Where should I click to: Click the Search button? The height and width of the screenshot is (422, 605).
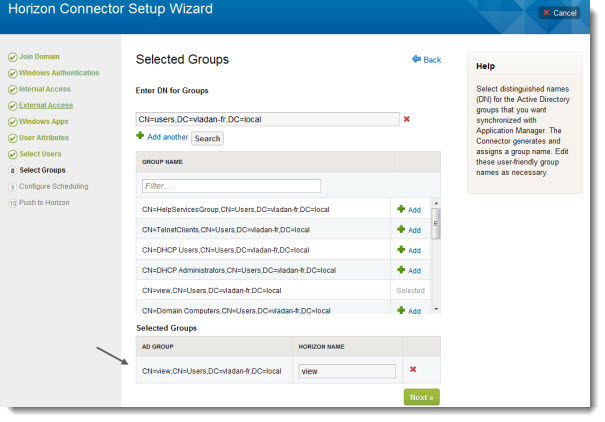208,138
